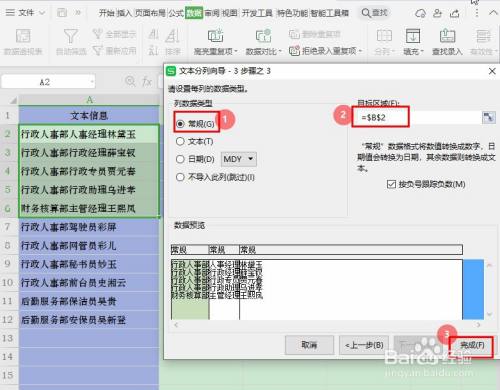Click the cloud sync icon

tap(420, 13)
